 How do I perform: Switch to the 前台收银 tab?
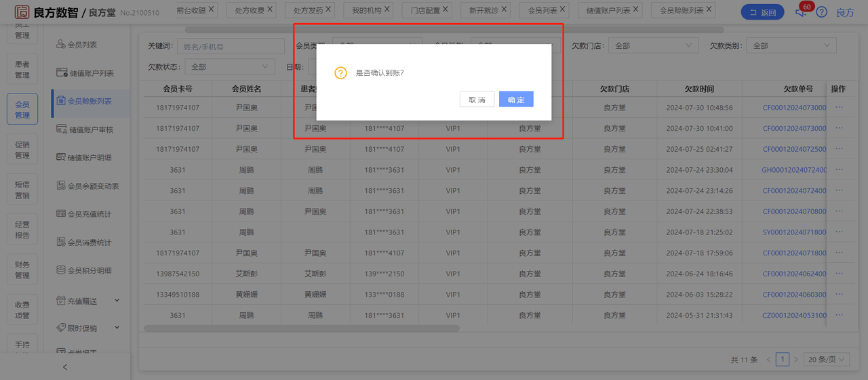191,11
